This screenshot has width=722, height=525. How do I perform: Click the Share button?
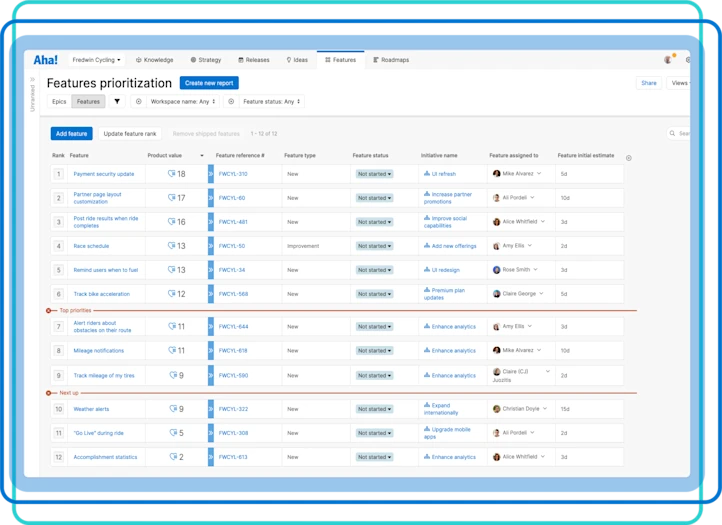(x=649, y=83)
